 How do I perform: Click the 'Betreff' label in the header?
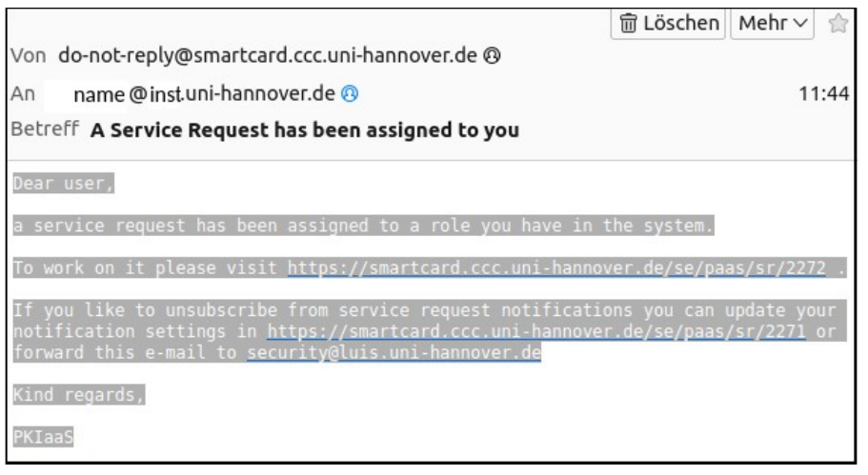[x=45, y=129]
